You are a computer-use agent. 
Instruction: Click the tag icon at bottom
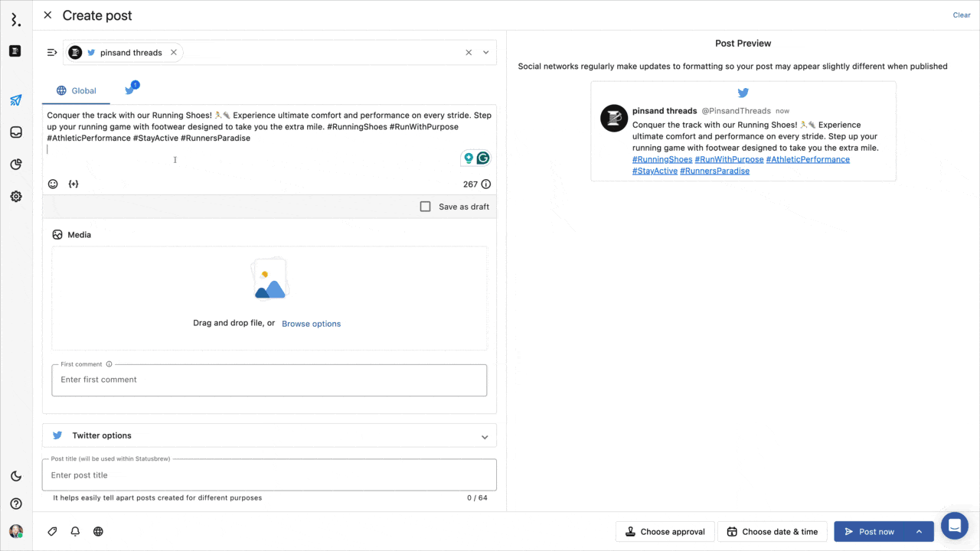pyautogui.click(x=52, y=531)
